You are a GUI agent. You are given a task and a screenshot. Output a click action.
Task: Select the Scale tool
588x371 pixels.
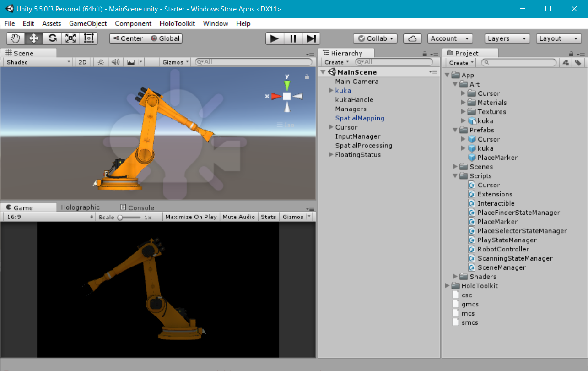[x=70, y=38]
